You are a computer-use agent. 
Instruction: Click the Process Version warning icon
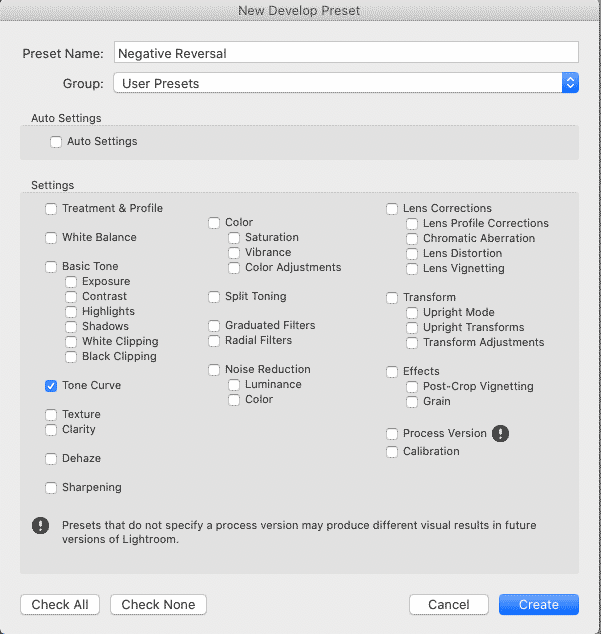pos(500,433)
